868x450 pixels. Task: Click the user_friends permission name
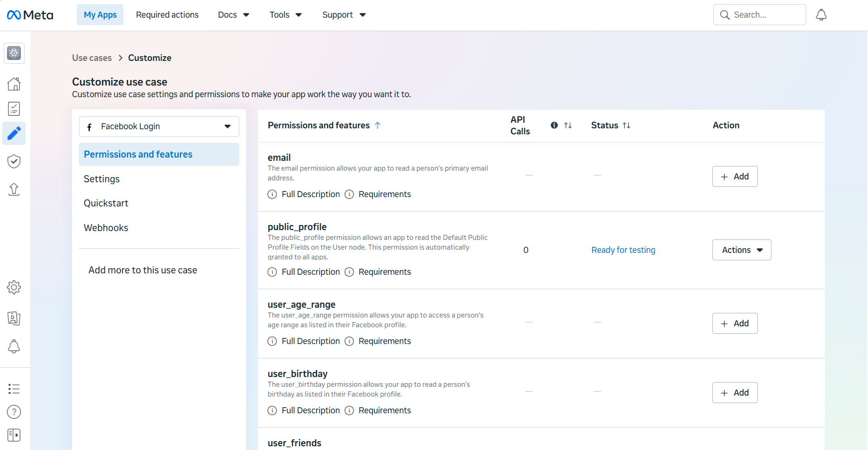[294, 443]
